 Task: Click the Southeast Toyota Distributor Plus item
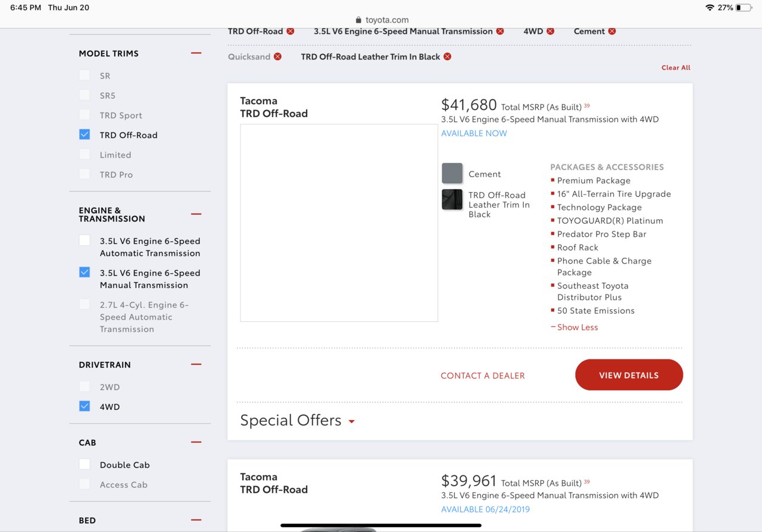593,292
